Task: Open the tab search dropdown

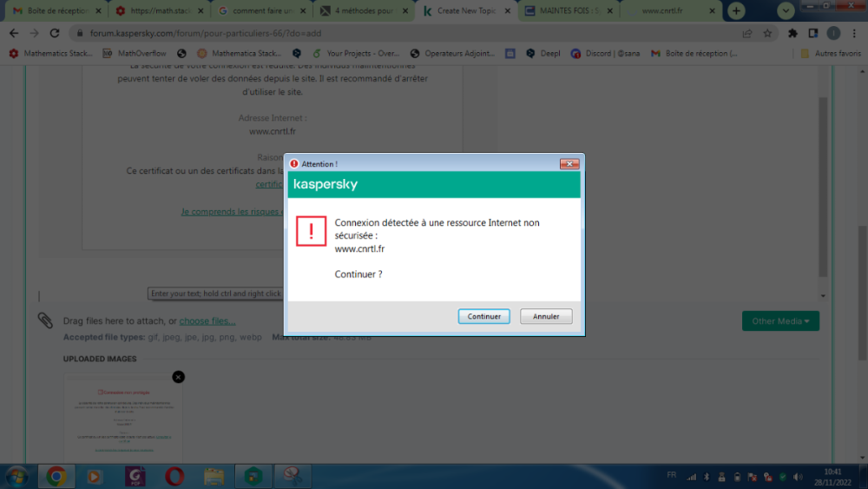Action: pyautogui.click(x=786, y=10)
